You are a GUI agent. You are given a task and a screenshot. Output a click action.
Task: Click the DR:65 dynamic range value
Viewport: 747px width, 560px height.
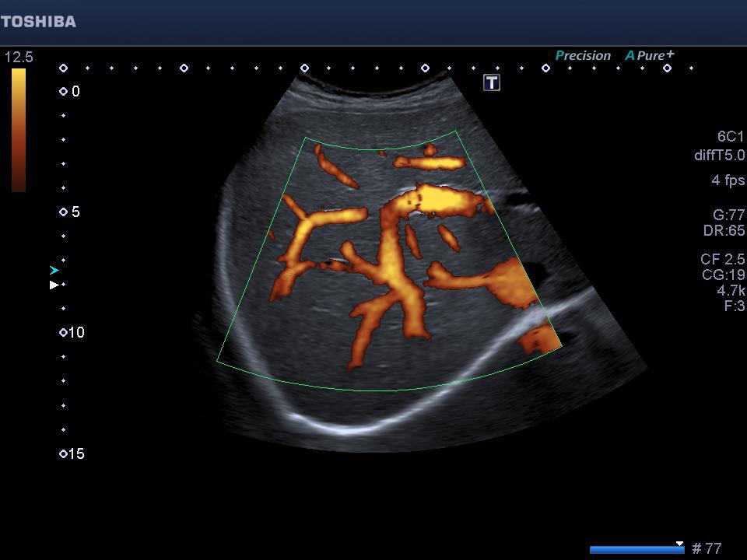[724, 230]
